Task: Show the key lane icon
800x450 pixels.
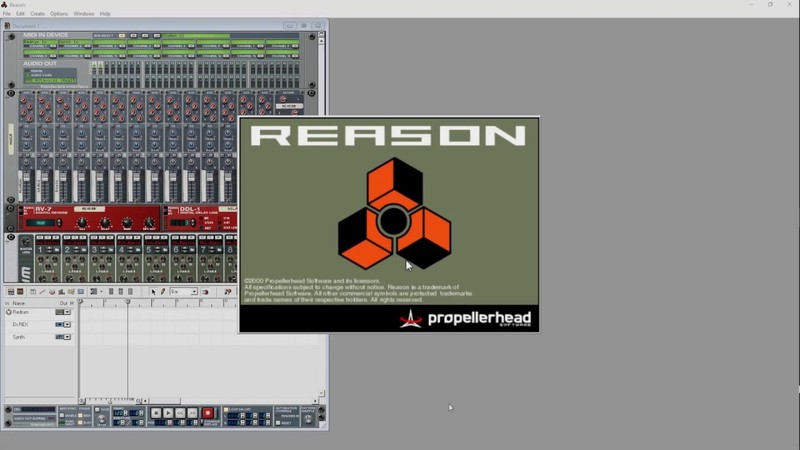Action: [x=33, y=292]
